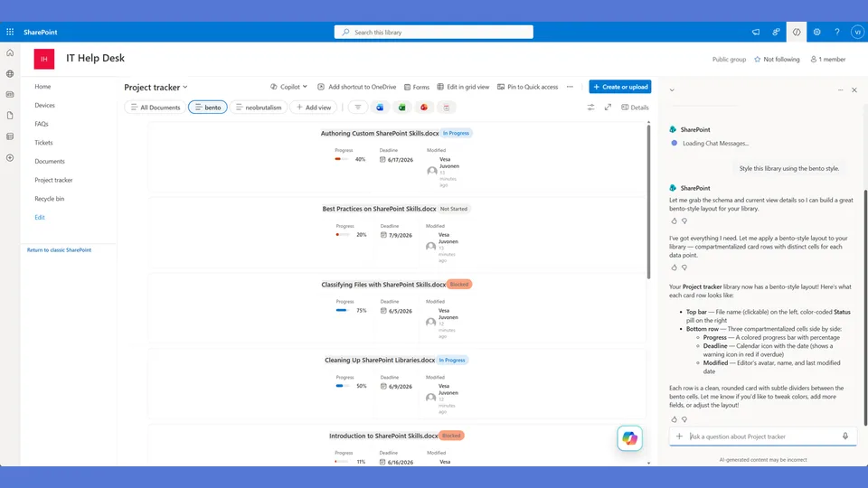Thumbs down the bento layout applied reply
Image resolution: width=868 pixels, height=488 pixels.
[684, 267]
